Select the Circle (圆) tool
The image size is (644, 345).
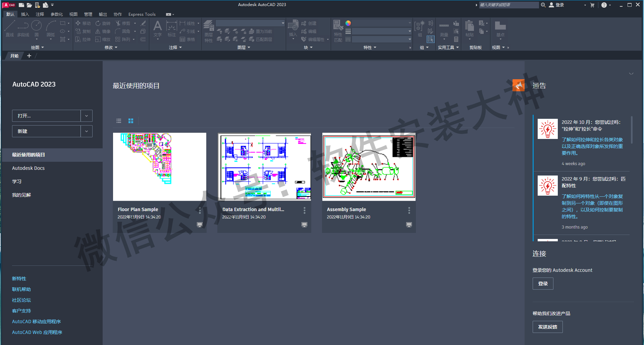point(36,29)
